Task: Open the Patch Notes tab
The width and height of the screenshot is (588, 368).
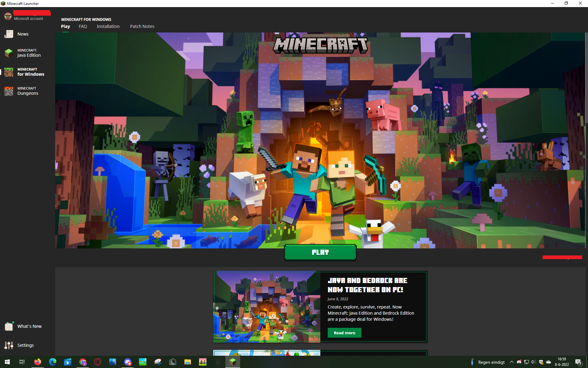Action: [142, 26]
